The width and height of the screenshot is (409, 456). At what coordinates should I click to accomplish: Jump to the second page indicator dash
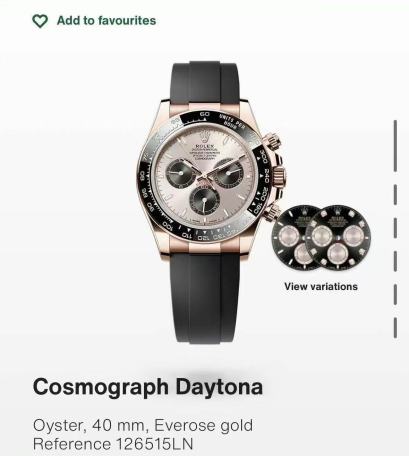point(395,195)
